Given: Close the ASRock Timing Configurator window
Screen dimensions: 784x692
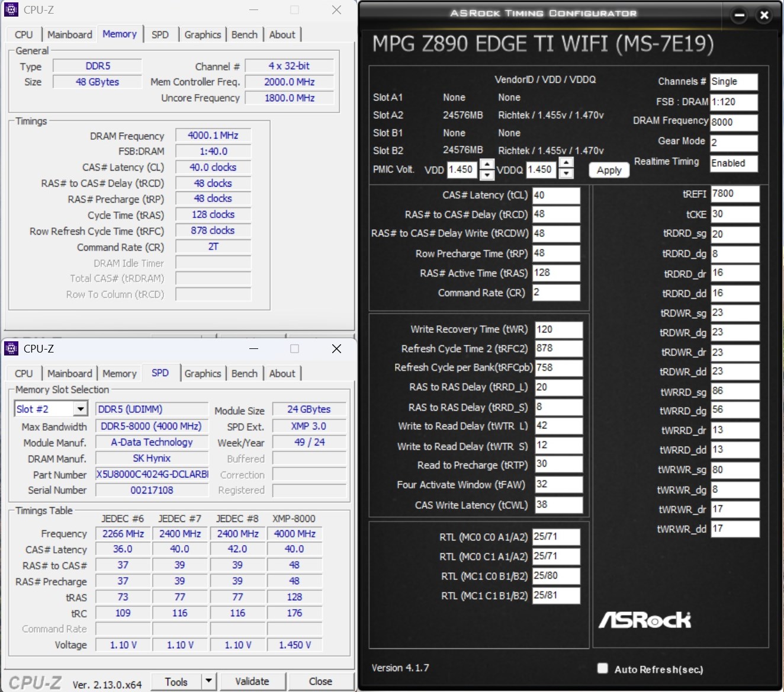Looking at the screenshot, I should coord(764,15).
